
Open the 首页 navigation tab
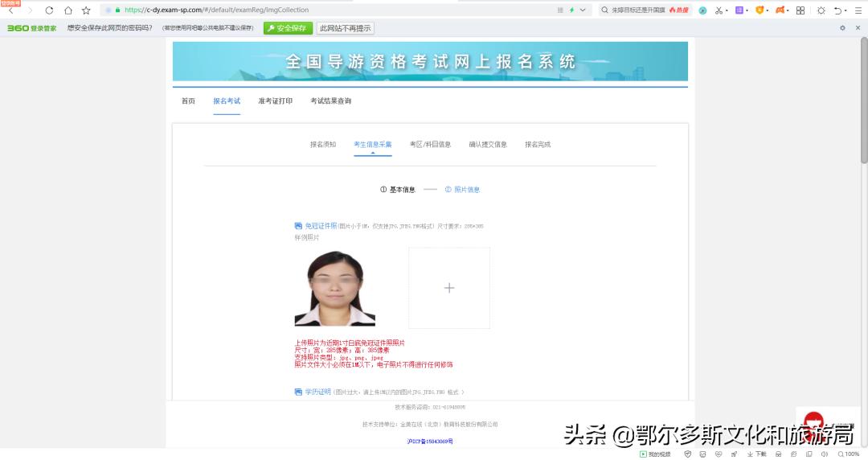pyautogui.click(x=188, y=101)
